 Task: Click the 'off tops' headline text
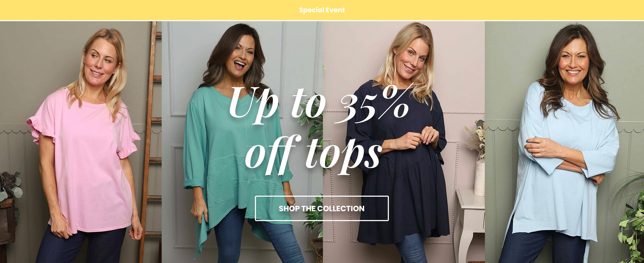tap(313, 155)
